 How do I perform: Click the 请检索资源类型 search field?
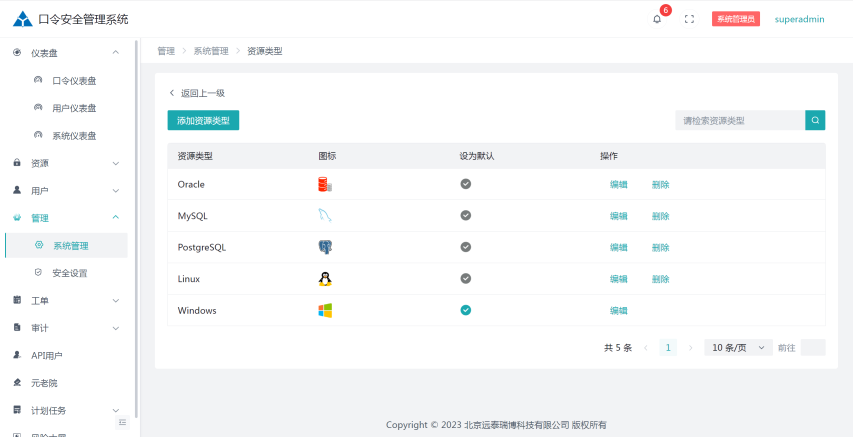point(739,120)
